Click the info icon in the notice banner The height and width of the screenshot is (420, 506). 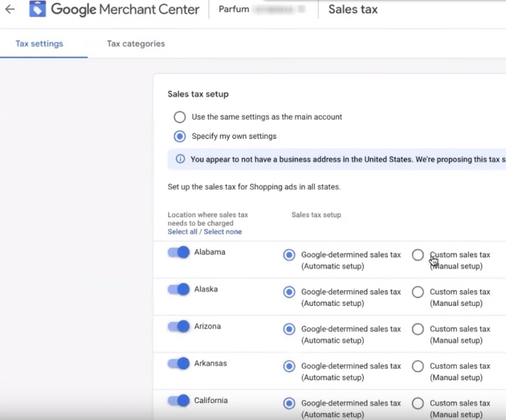(180, 159)
